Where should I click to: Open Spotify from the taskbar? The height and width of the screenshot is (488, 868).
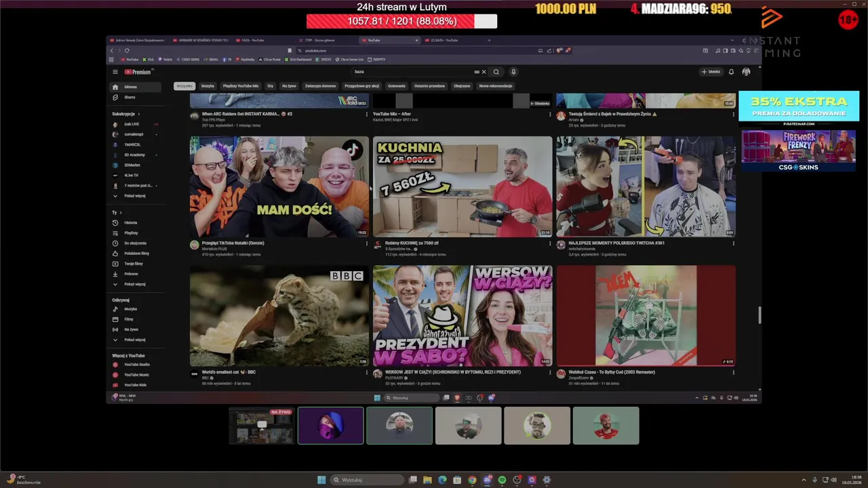point(502,480)
